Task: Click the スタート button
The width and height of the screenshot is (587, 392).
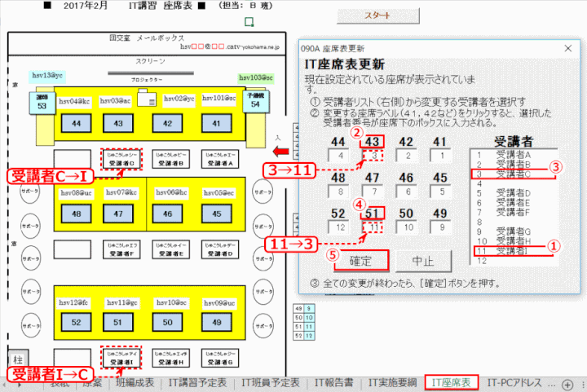Action: pos(378,15)
